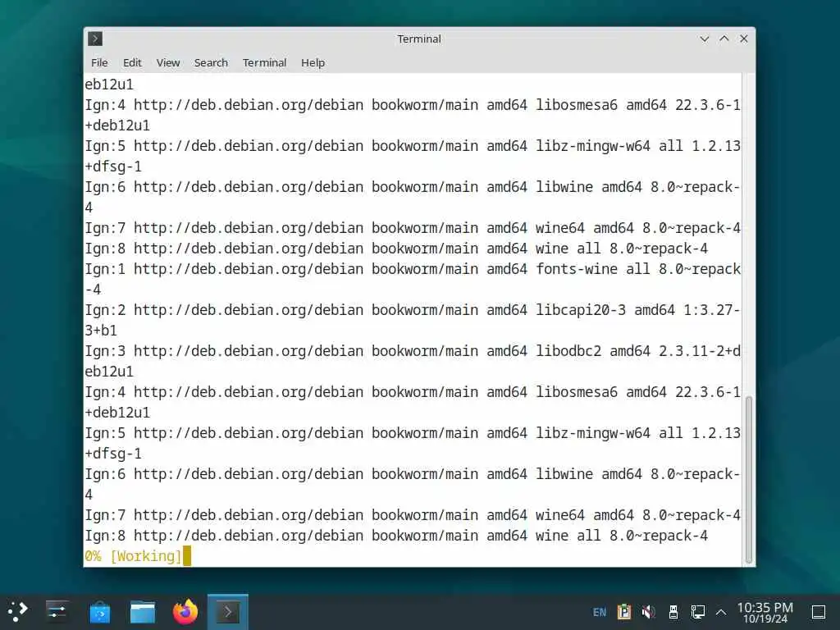Open the clipboard tray icon

(623, 611)
